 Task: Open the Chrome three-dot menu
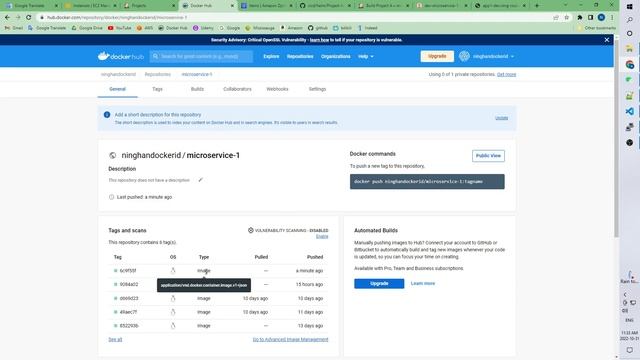pos(612,18)
